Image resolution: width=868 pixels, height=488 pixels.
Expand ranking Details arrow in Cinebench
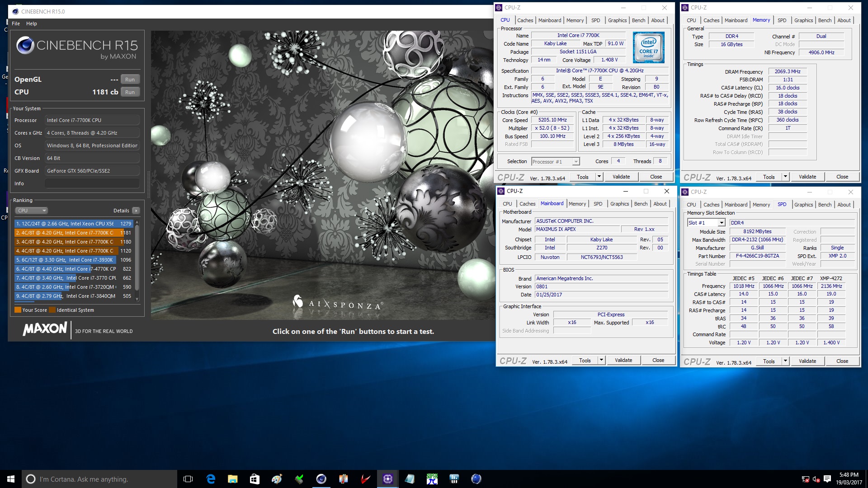pyautogui.click(x=136, y=211)
